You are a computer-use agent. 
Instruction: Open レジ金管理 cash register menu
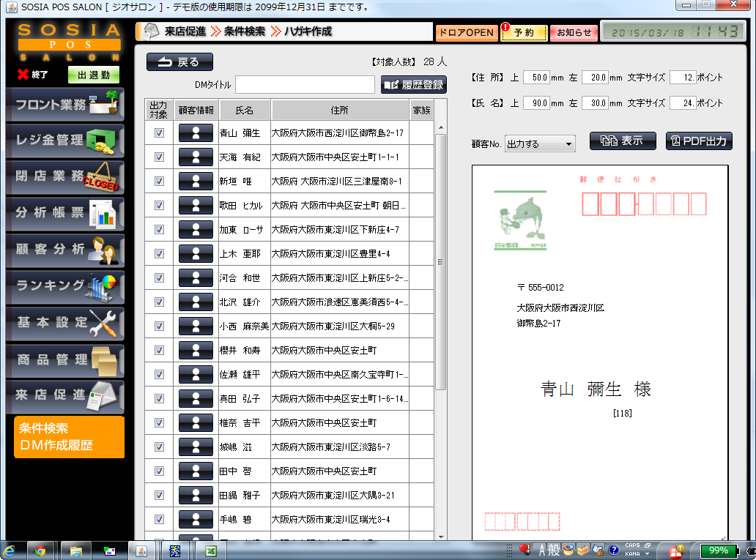coord(64,141)
